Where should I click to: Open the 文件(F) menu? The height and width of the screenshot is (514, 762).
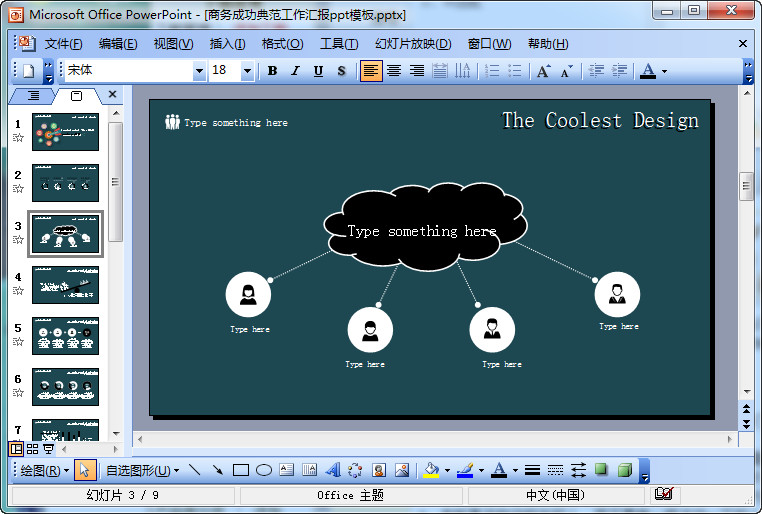tap(63, 44)
